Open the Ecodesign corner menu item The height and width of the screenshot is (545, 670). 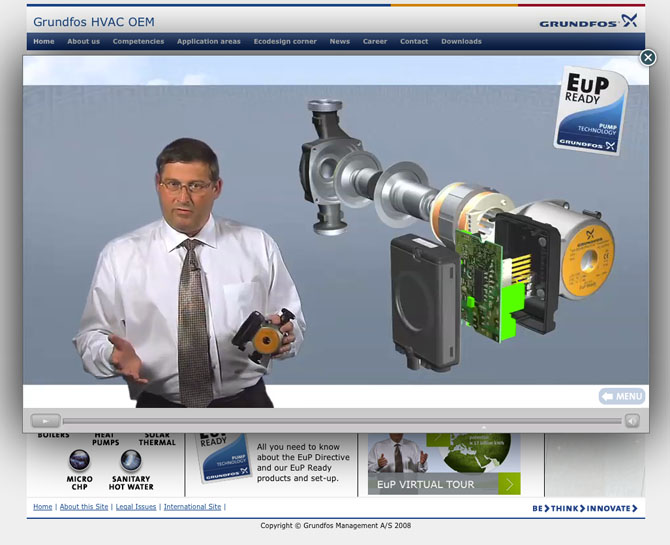285,41
